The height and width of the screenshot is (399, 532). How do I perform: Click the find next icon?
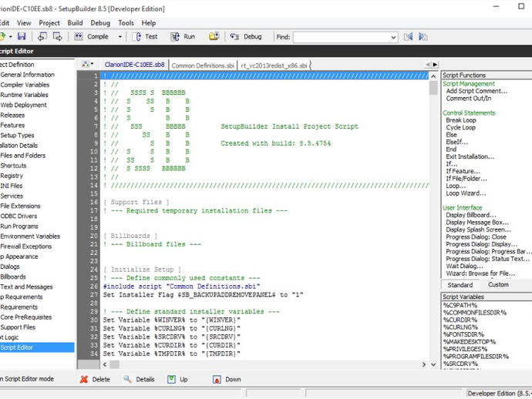tap(423, 37)
